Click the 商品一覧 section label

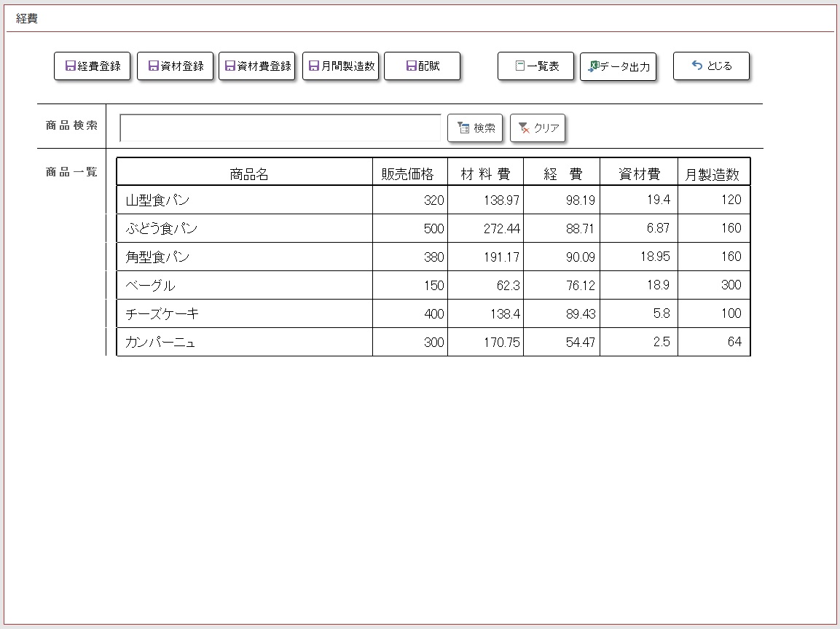pos(71,172)
